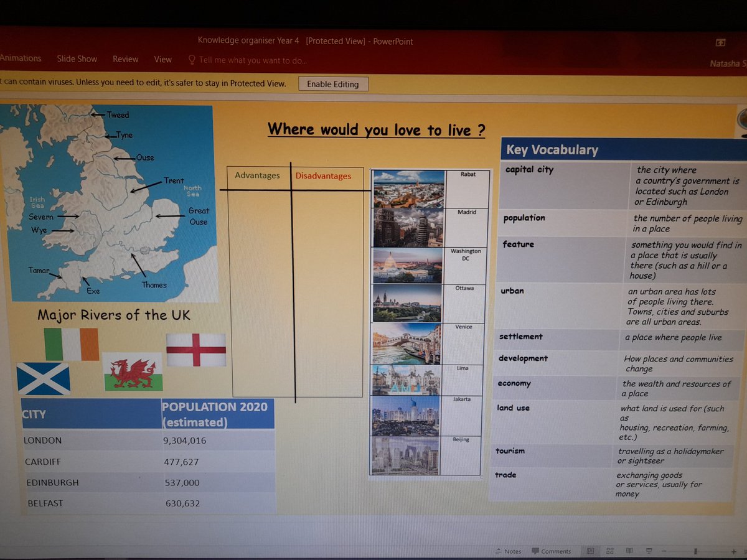Image resolution: width=747 pixels, height=560 pixels.
Task: Click the 'Severn' river label on map
Action: (41, 217)
